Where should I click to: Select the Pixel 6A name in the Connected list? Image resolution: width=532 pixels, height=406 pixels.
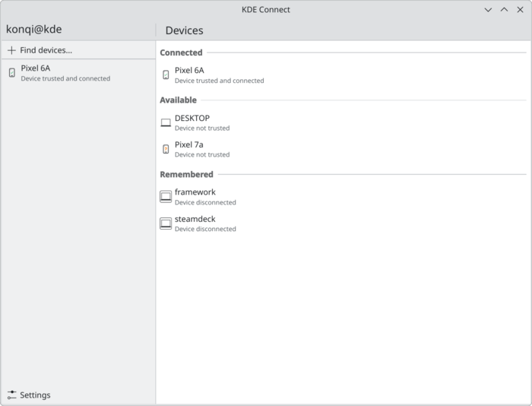189,70
